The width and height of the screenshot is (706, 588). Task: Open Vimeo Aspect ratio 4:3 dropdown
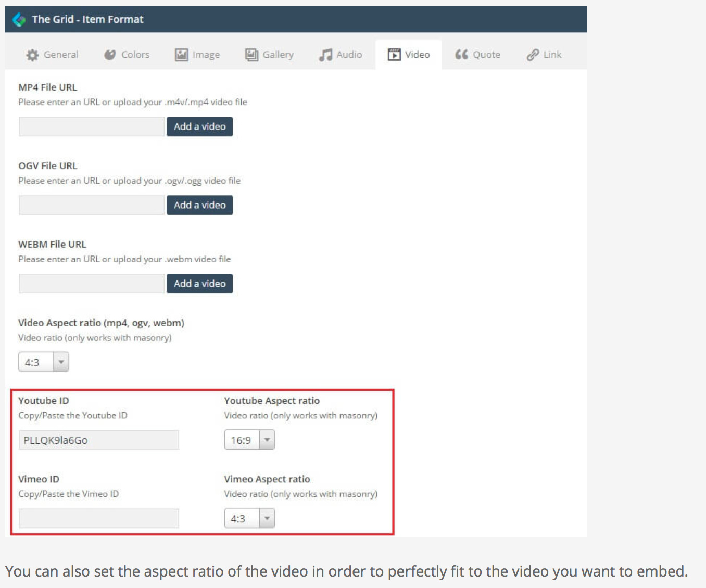pos(249,519)
